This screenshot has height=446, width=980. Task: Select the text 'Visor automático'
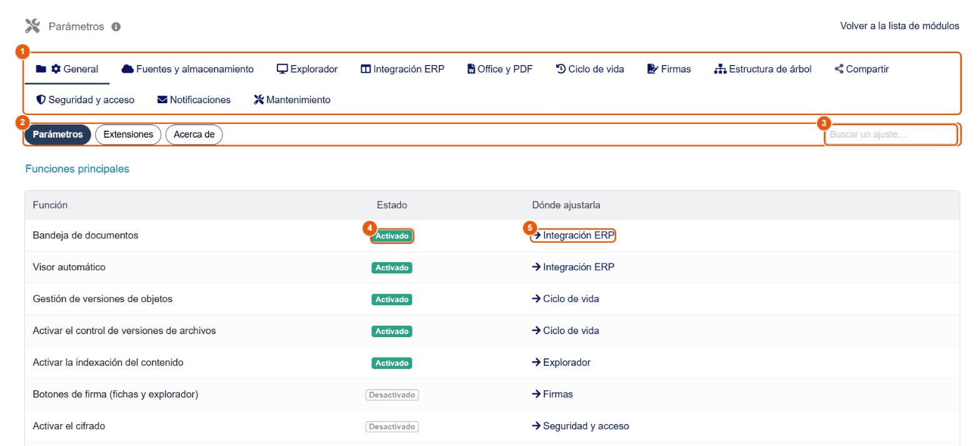pos(69,268)
